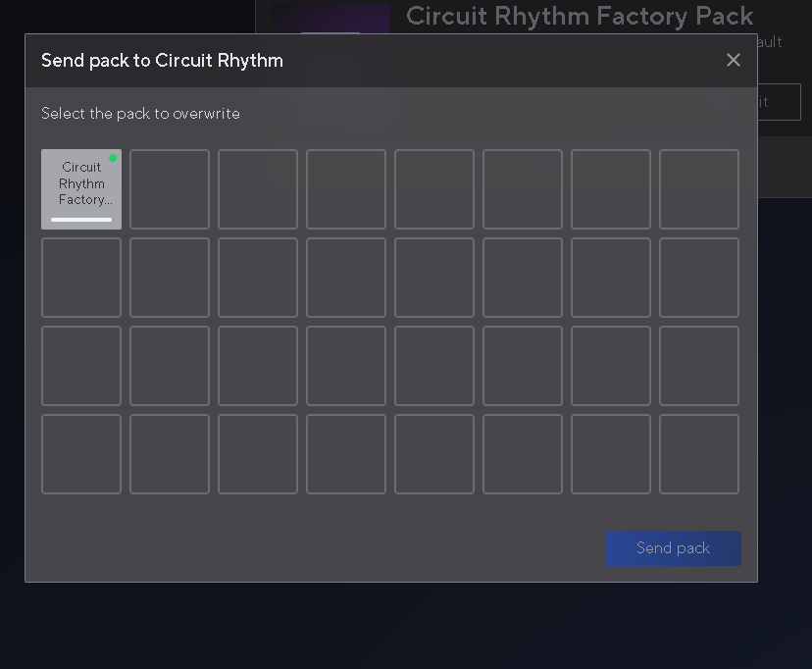Select fourth slot in the first row

pos(346,189)
